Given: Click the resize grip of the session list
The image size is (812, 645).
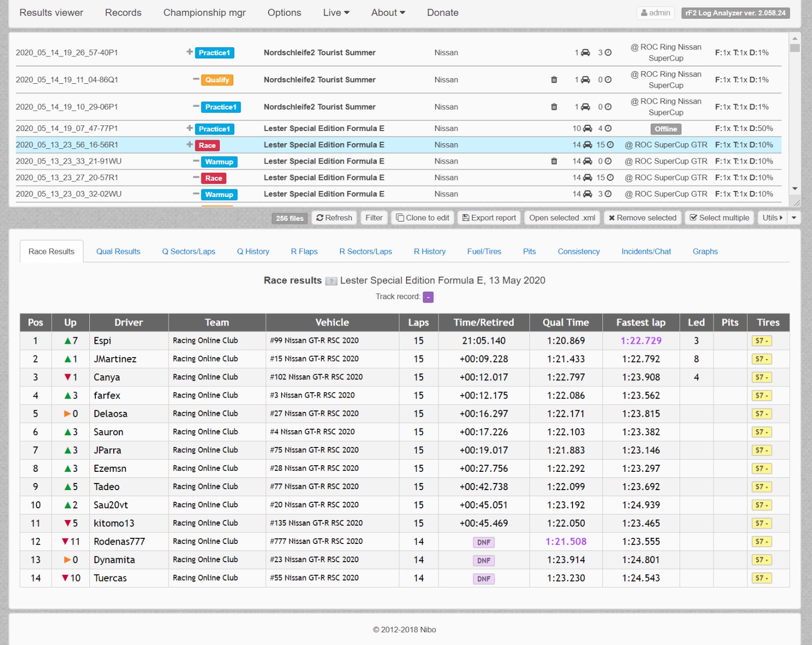Looking at the screenshot, I should [797, 203].
